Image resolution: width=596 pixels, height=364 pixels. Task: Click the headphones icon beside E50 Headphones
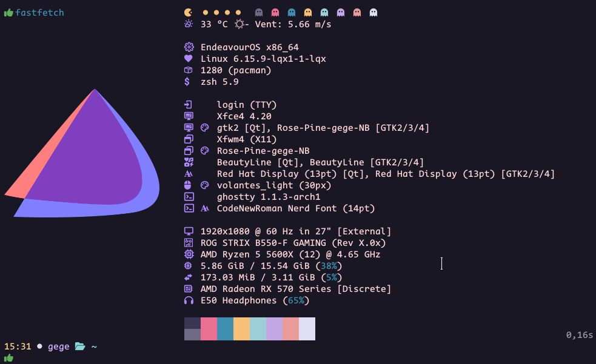[189, 300]
